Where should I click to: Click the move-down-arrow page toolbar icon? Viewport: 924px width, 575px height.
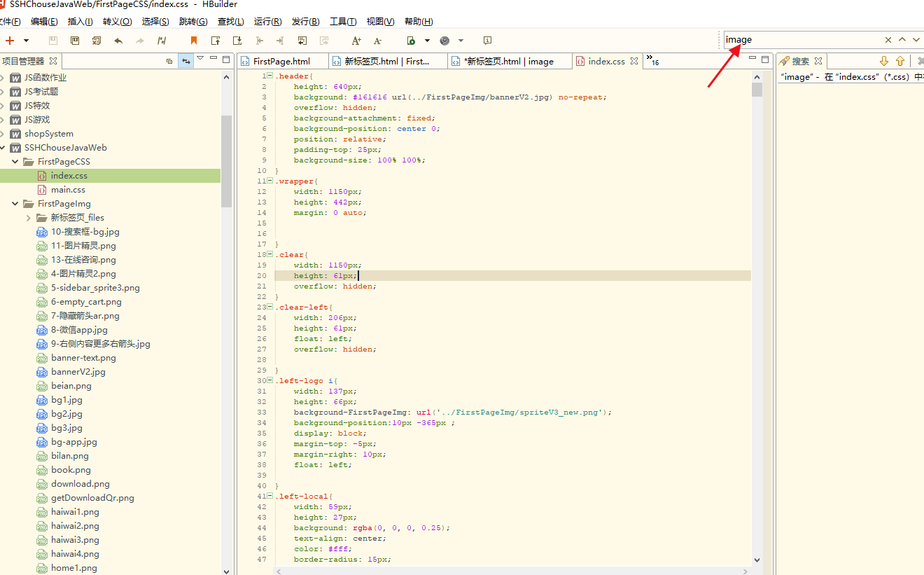(x=237, y=41)
